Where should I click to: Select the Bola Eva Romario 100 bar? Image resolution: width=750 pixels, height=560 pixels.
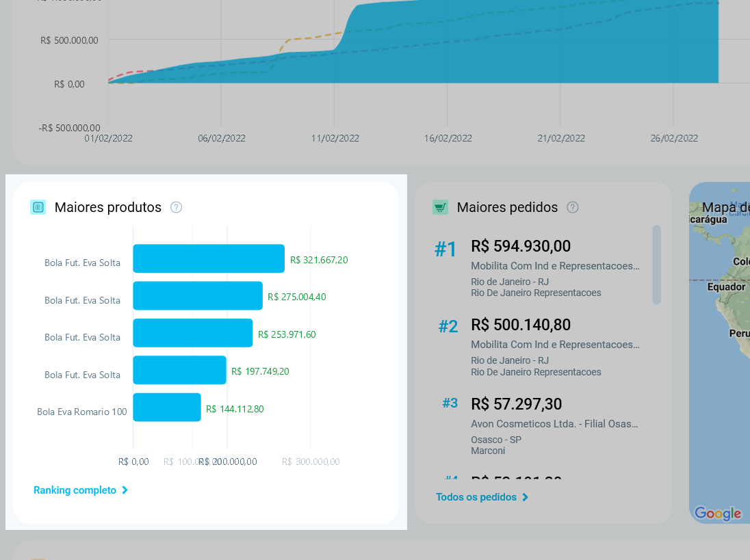[x=167, y=408]
